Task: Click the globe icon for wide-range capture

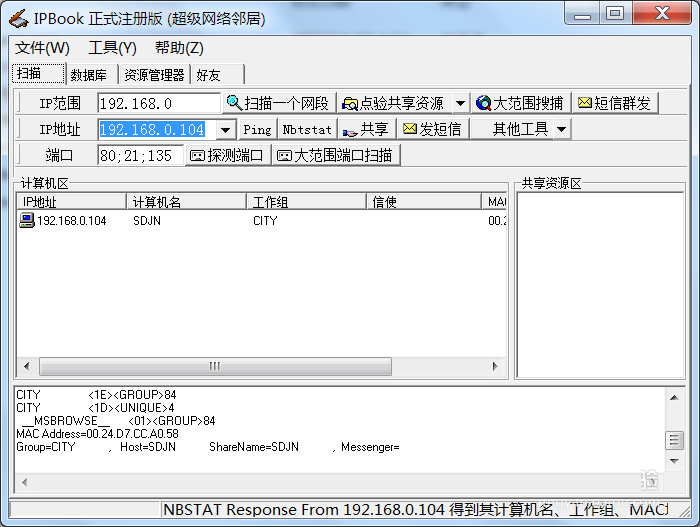Action: tap(483, 103)
